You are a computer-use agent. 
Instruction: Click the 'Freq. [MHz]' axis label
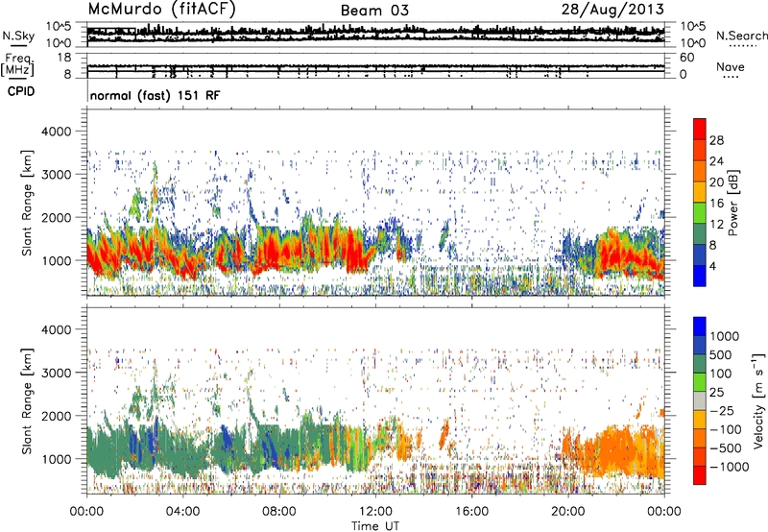point(17,64)
